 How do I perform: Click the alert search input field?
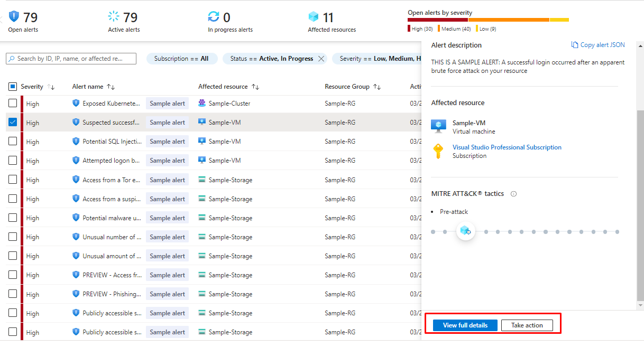coord(74,59)
